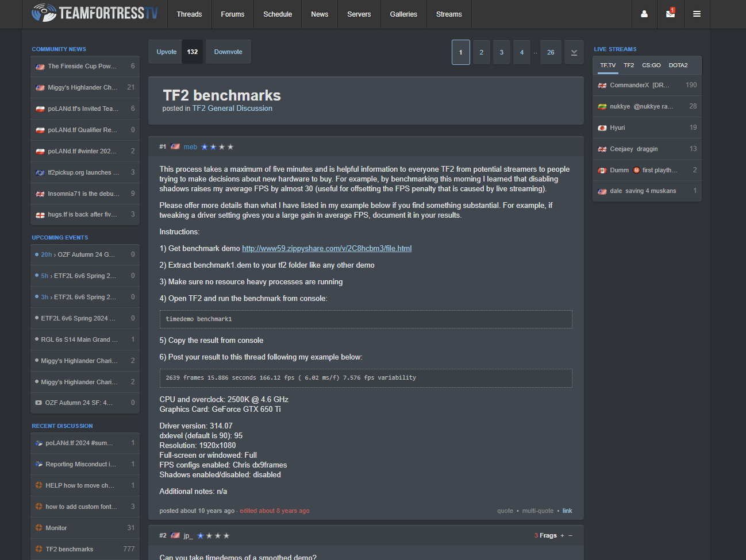Viewport: 746px width, 560px height.
Task: Open Miggy's Highlander news article
Action: click(85, 88)
